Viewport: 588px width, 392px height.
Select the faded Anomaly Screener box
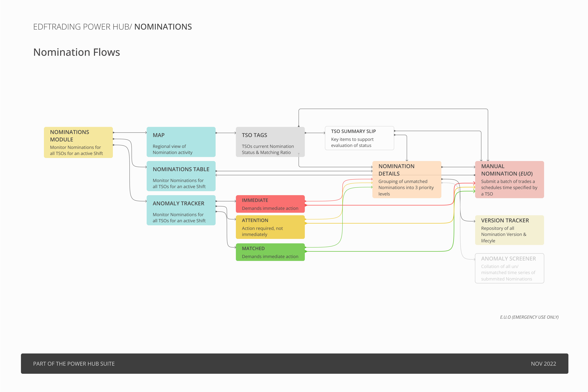[509, 268]
